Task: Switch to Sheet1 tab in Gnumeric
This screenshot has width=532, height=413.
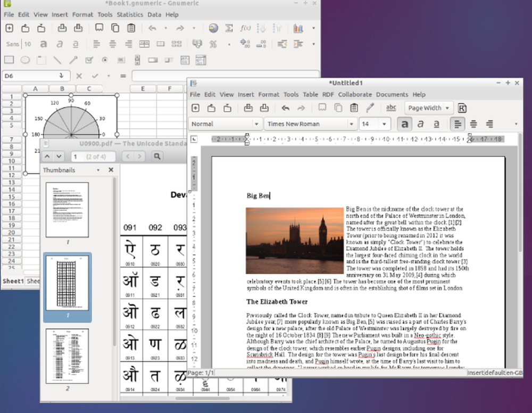Action: click(x=13, y=281)
